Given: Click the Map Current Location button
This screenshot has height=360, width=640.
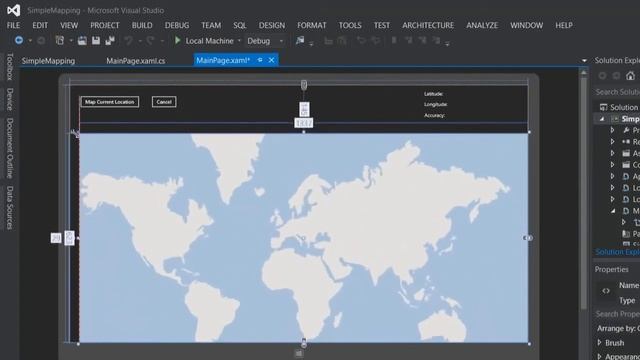Looking at the screenshot, I should 110,102.
